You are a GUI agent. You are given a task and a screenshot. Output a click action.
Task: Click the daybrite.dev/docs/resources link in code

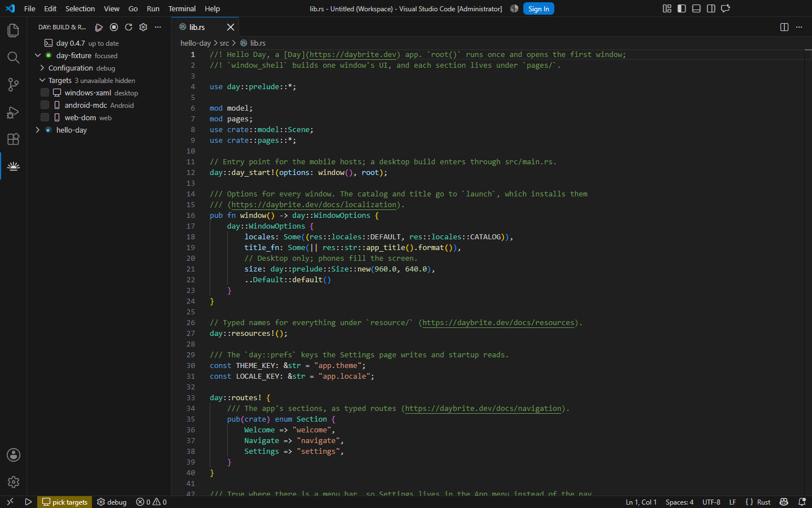498,322
